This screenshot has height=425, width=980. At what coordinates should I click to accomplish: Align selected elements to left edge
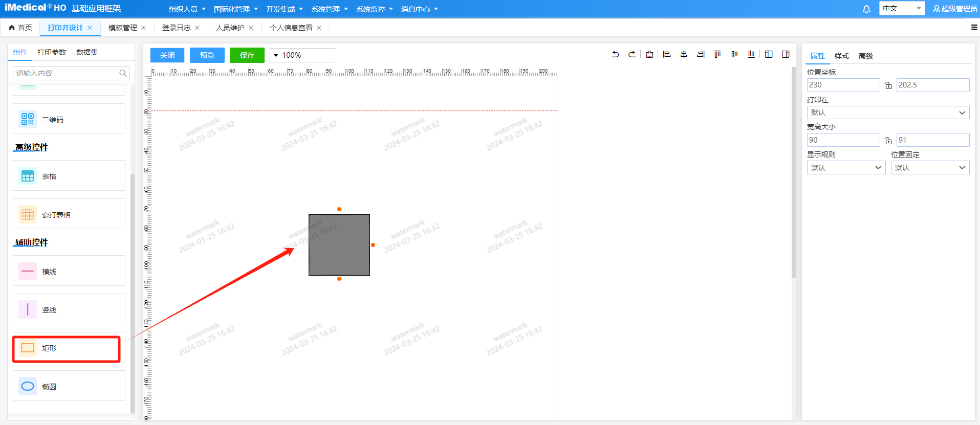(667, 54)
